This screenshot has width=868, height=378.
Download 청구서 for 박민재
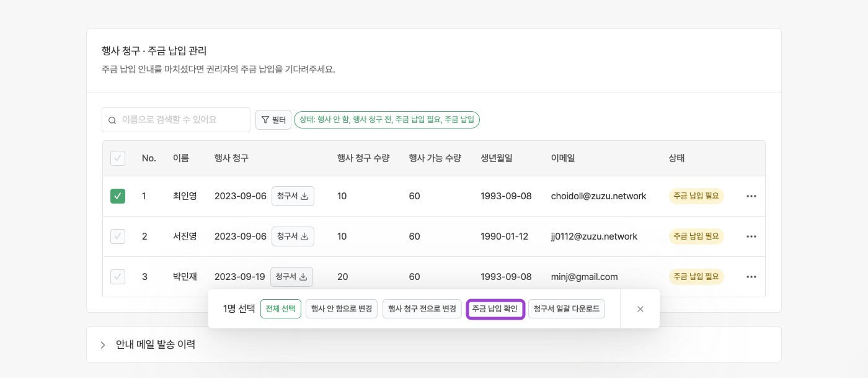coord(291,277)
